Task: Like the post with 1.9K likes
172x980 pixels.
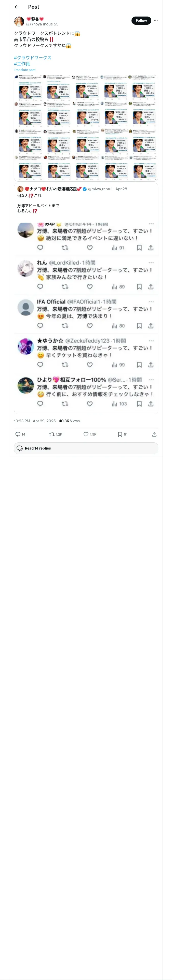Action: pyautogui.click(x=86, y=434)
